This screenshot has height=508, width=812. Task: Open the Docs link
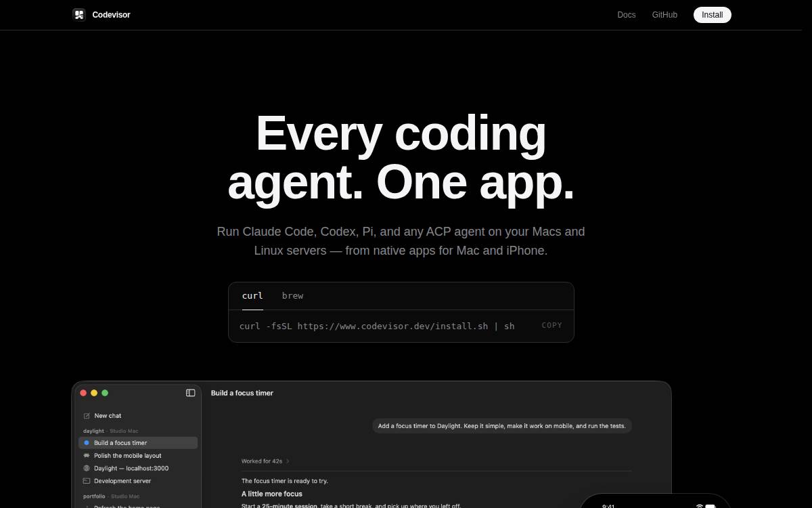pyautogui.click(x=627, y=15)
